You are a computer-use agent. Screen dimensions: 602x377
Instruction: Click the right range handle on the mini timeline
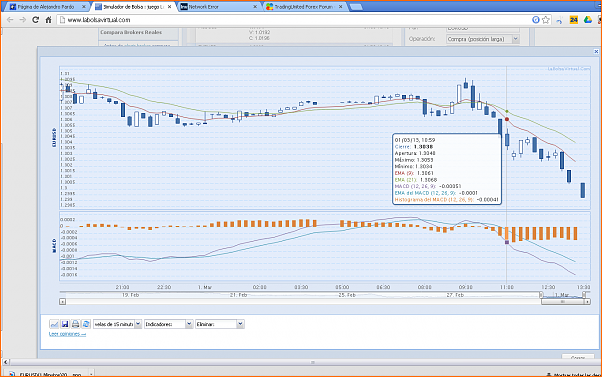(x=584, y=295)
